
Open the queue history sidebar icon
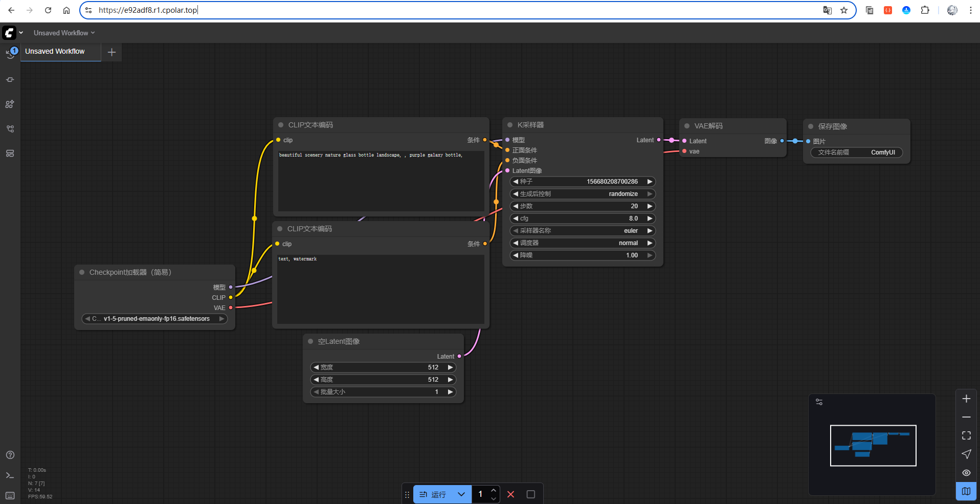(10, 53)
